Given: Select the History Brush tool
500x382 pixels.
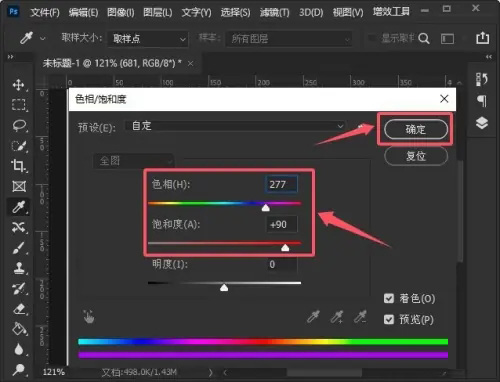Looking at the screenshot, I should click(19, 288).
